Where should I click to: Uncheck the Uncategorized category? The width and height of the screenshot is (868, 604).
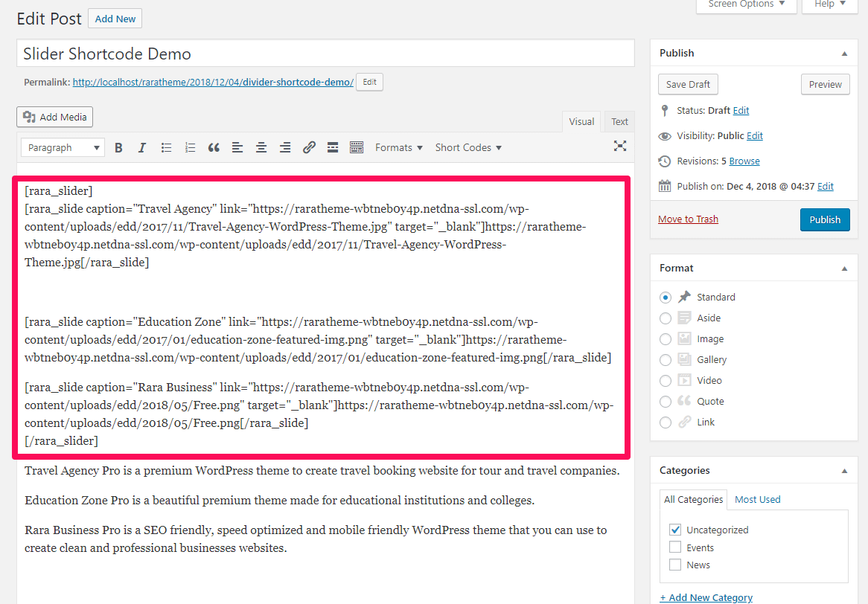coord(675,530)
